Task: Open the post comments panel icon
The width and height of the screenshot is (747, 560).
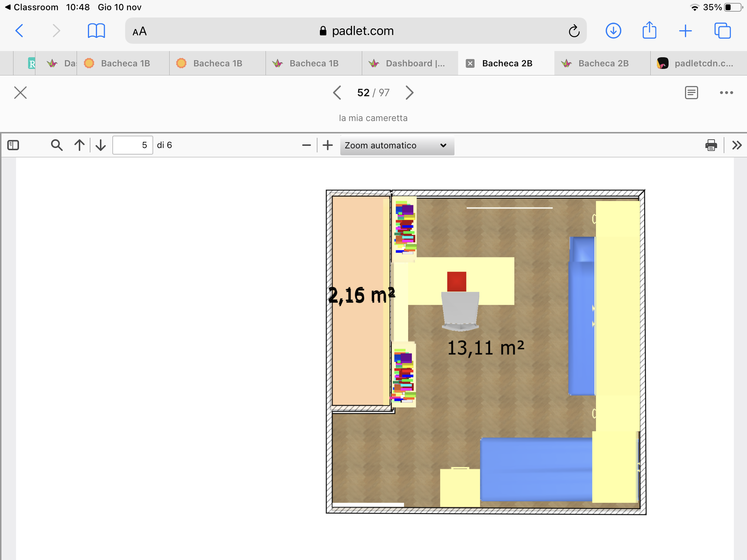Action: (691, 93)
